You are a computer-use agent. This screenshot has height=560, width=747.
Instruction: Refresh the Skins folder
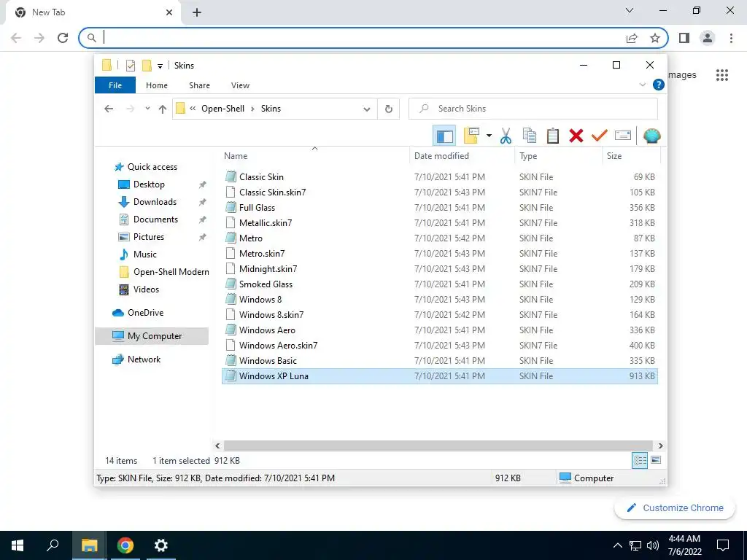pyautogui.click(x=389, y=109)
